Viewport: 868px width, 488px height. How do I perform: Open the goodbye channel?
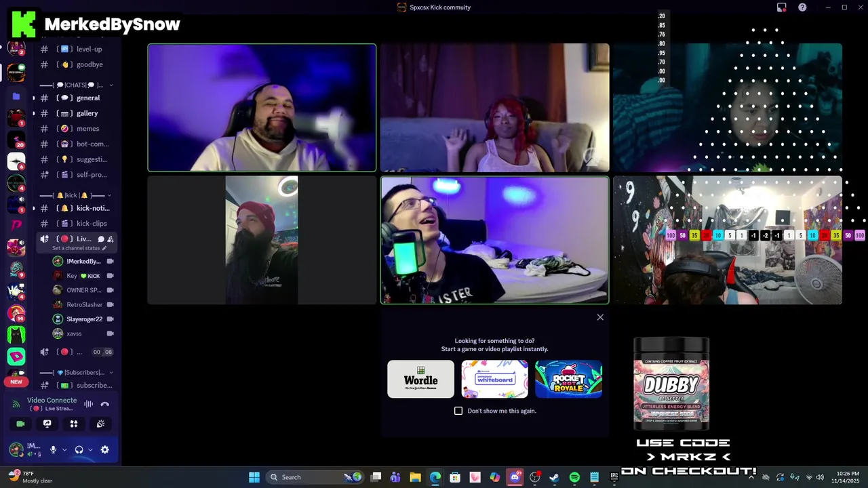point(77,64)
